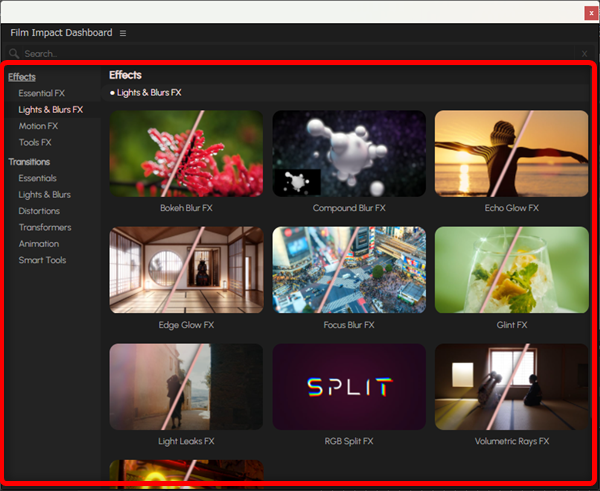Click the Transitions section heading
This screenshot has height=491, width=600.
29,161
